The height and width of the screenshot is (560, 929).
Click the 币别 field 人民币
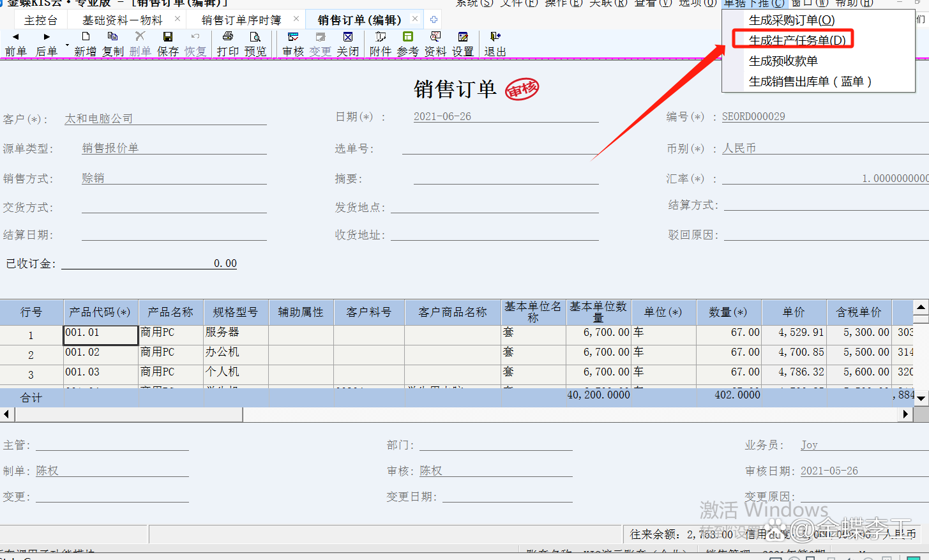[x=825, y=148]
